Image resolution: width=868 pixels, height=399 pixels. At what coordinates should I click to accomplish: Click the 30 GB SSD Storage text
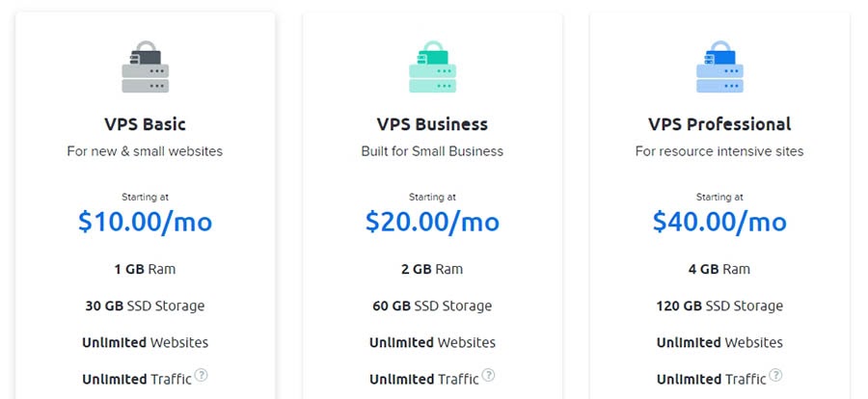click(145, 306)
